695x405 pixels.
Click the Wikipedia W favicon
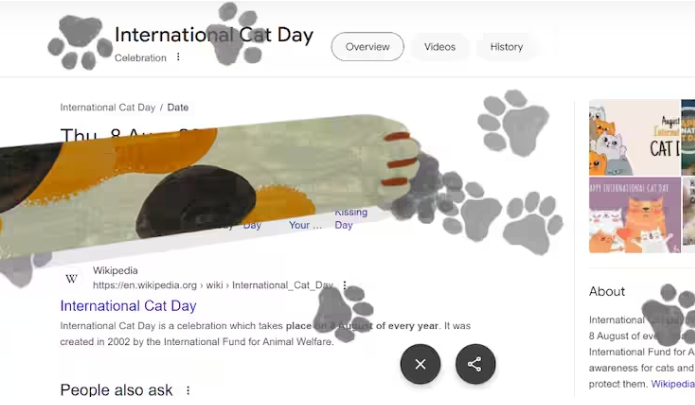71,279
